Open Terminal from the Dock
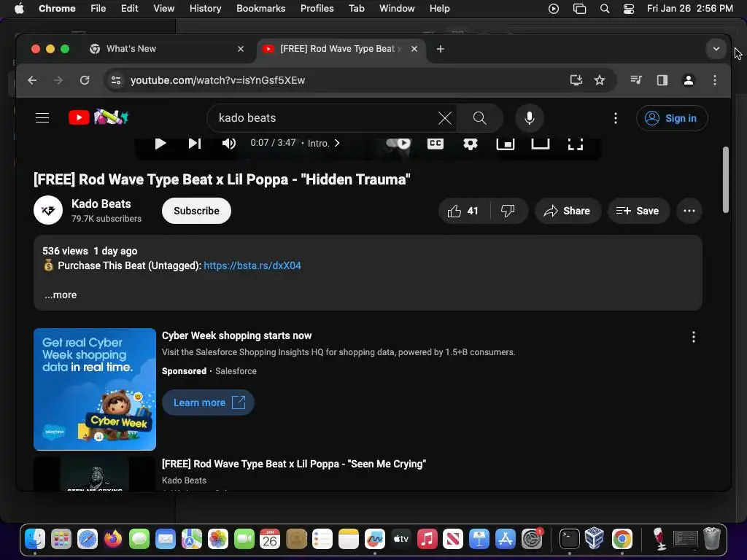 pyautogui.click(x=569, y=540)
